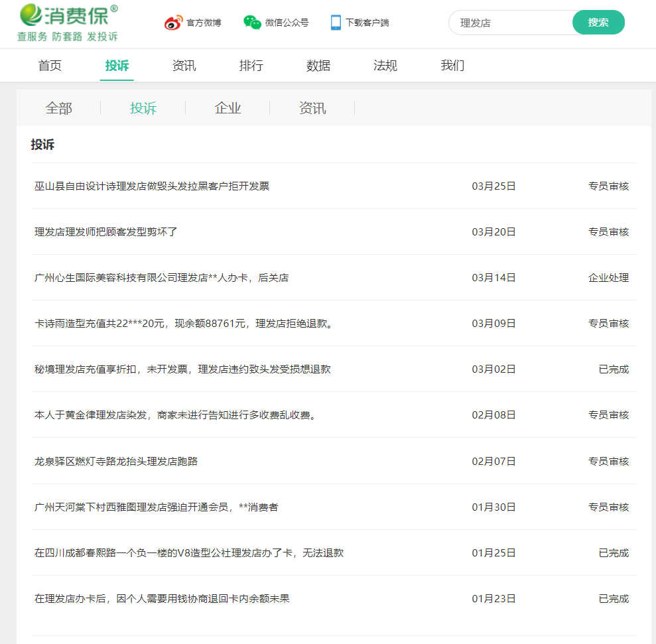The width and height of the screenshot is (656, 644).
Task: Open the 我们 navigation item
Action: click(x=452, y=66)
